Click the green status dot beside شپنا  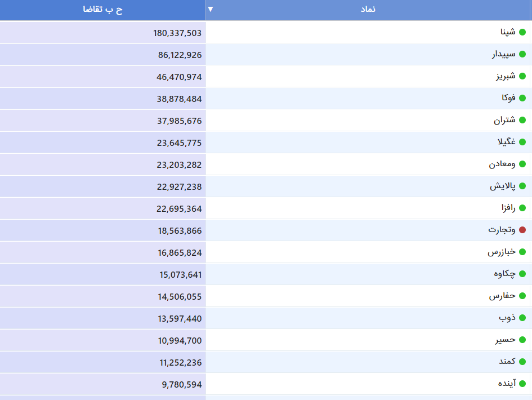click(x=522, y=32)
